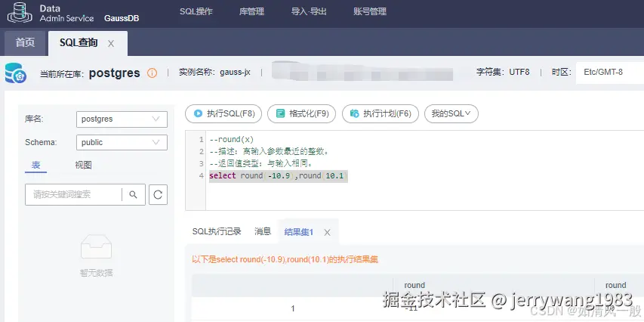The image size is (644, 322).
Task: Click the first round column header
Action: (x=414, y=285)
